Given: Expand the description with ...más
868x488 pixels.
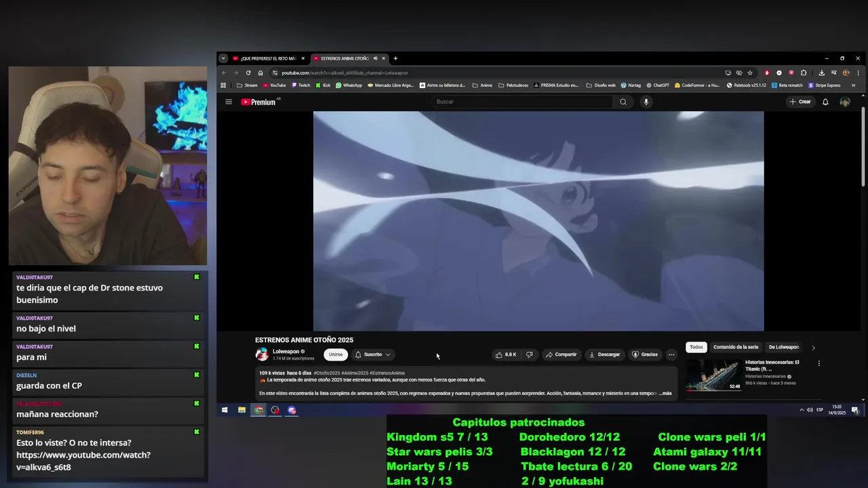Looking at the screenshot, I should pyautogui.click(x=665, y=393).
